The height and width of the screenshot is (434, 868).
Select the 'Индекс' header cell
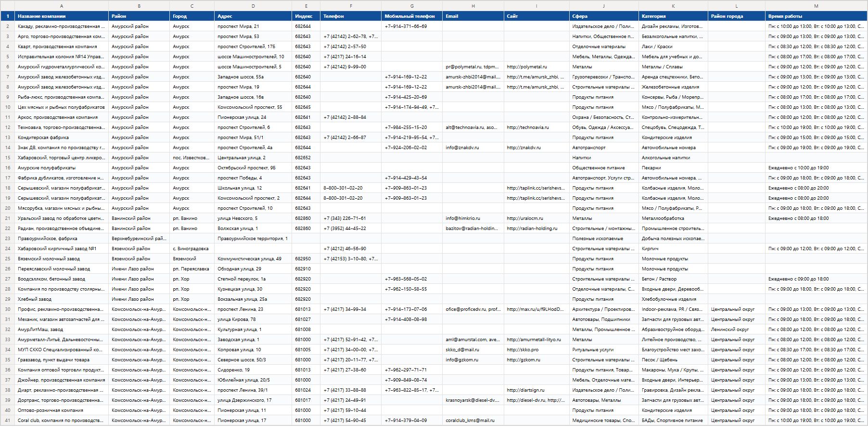point(306,16)
